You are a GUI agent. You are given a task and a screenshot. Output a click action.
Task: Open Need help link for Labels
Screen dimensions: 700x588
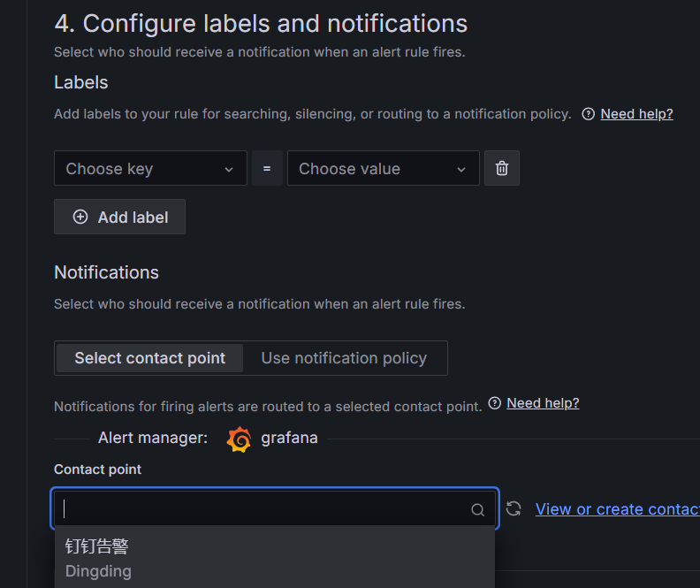click(x=636, y=114)
